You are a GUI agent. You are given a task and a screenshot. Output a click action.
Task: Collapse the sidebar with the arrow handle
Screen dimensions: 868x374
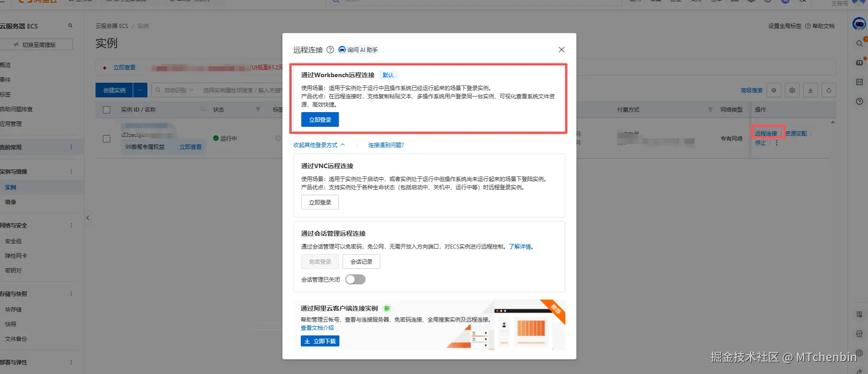[x=88, y=218]
